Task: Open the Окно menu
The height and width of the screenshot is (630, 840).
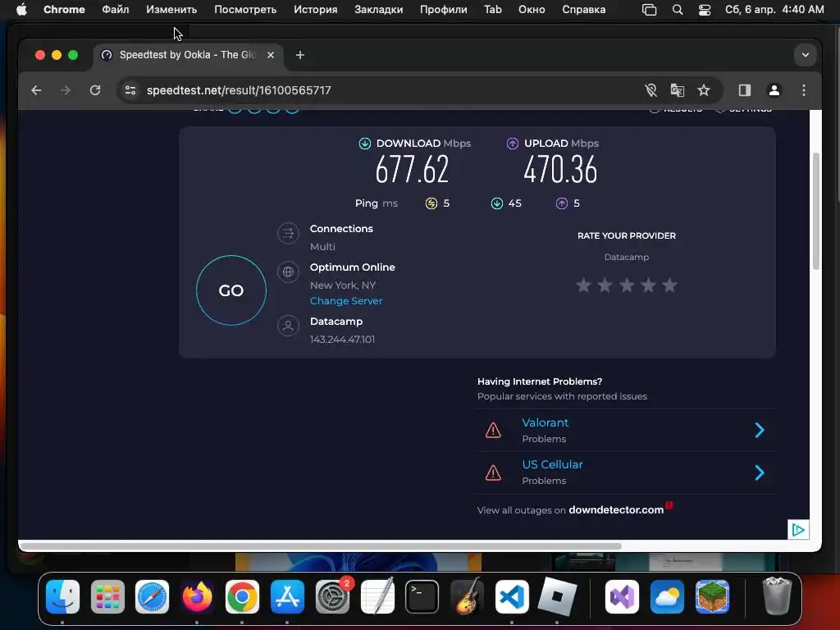Action: [x=532, y=10]
